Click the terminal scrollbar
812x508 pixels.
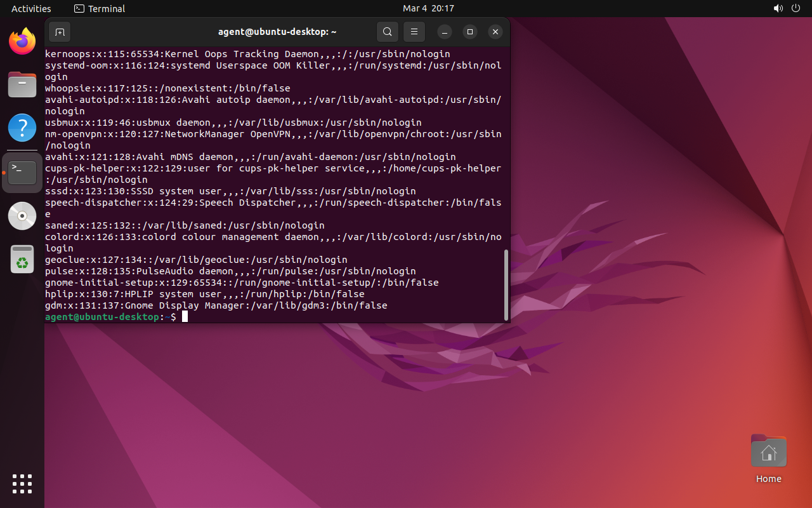pyautogui.click(x=506, y=284)
